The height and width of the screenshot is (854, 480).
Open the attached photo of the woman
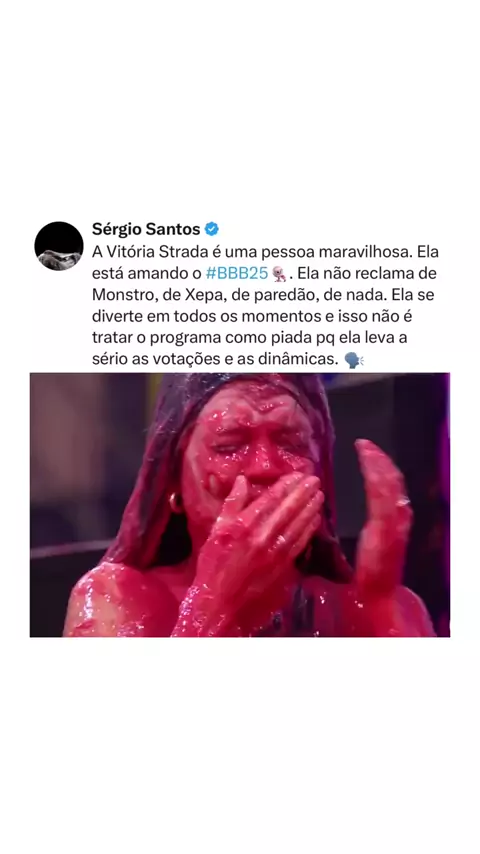click(240, 504)
